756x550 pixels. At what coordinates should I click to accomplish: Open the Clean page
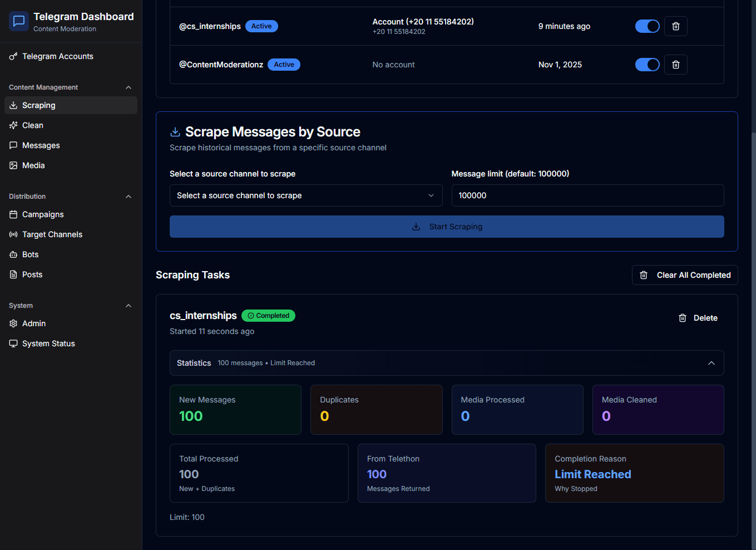point(71,125)
